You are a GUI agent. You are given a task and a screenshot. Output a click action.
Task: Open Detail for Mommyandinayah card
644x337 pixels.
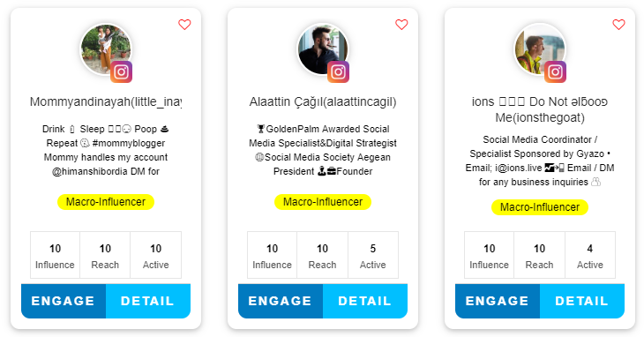[x=148, y=301]
